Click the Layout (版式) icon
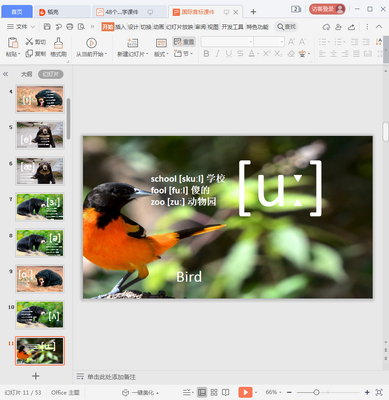The image size is (389, 400). (x=161, y=43)
